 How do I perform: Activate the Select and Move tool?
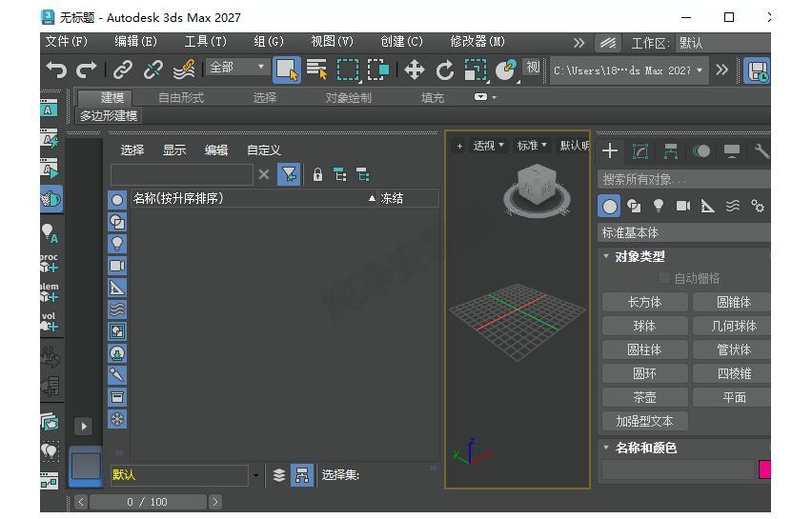tap(415, 70)
